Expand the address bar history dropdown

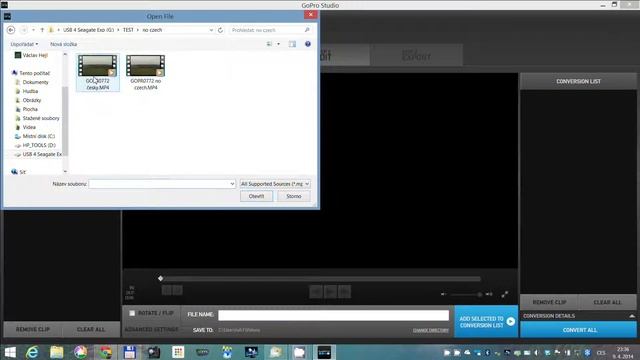point(211,30)
